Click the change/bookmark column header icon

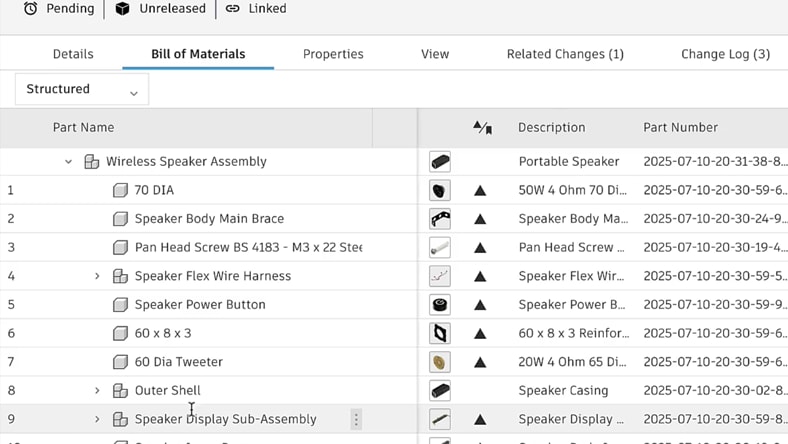click(x=482, y=127)
